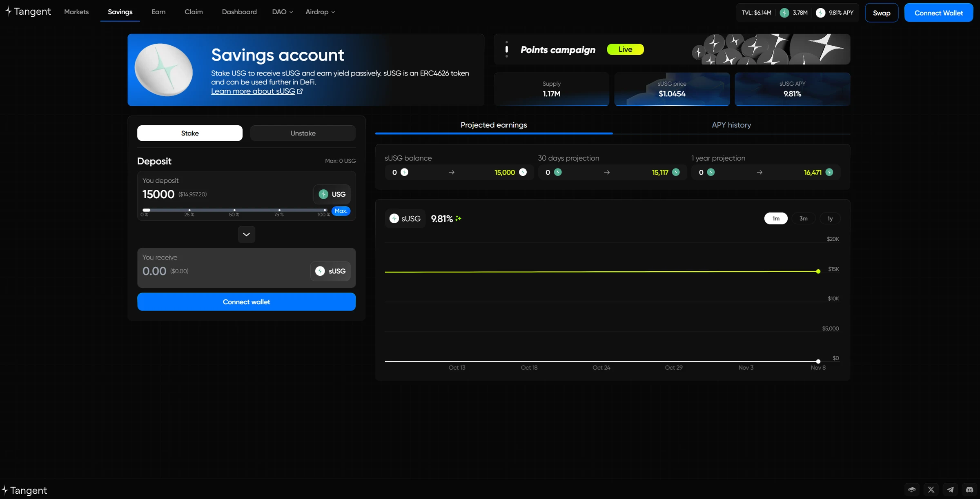Click the white token icon by 9.81% APY
This screenshot has width=980, height=499.
coord(820,13)
